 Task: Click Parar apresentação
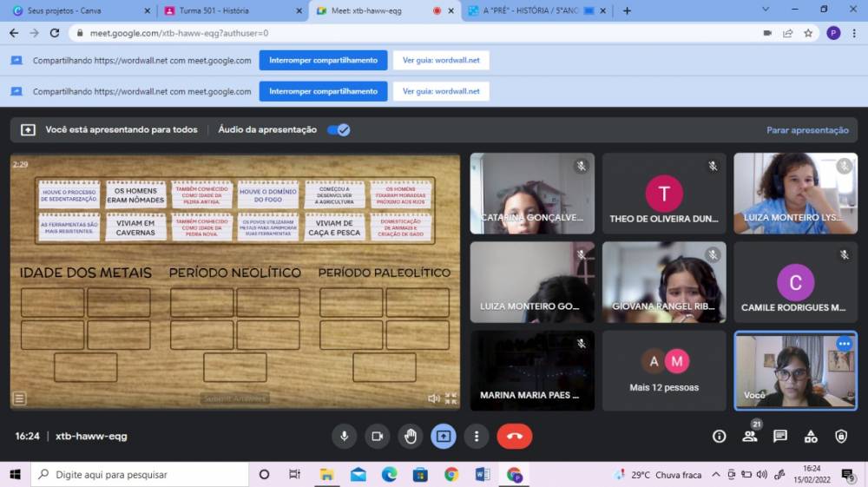click(x=807, y=130)
